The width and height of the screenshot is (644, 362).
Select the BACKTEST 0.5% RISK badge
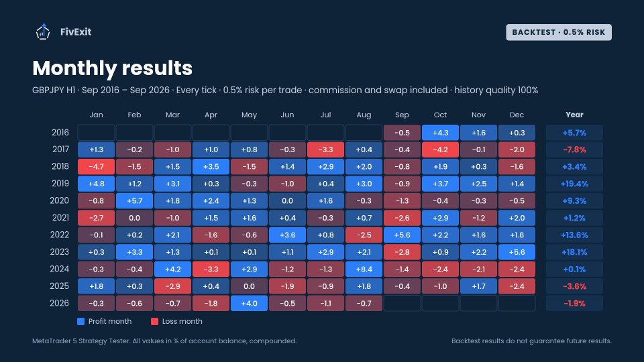coord(559,32)
